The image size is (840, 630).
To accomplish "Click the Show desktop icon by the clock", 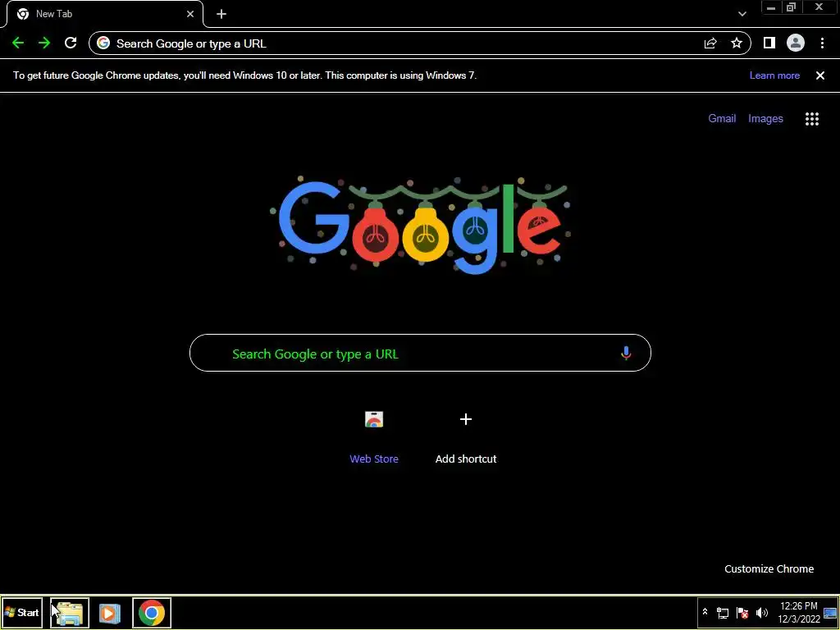I will (830, 613).
